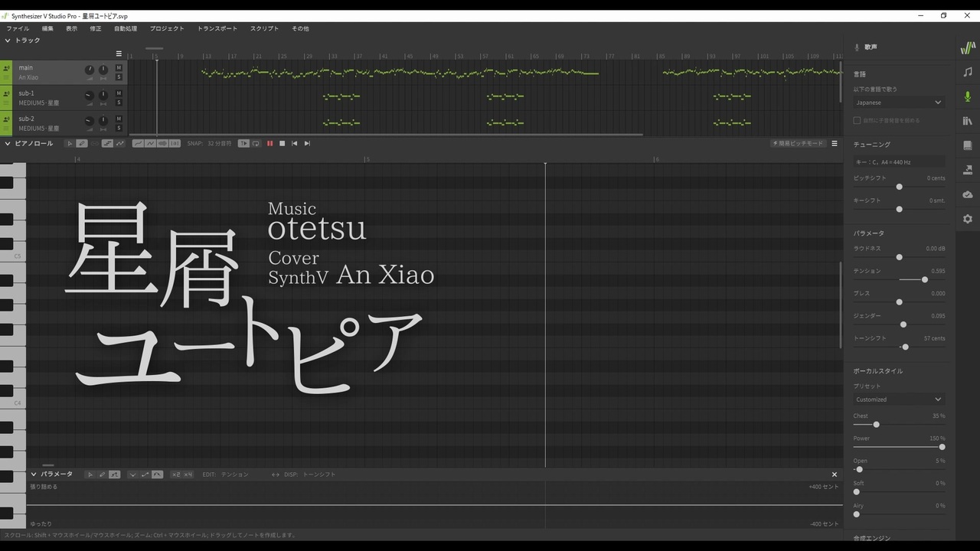The height and width of the screenshot is (551, 980).
Task: Pause playback with the red pause button
Action: pos(269,143)
